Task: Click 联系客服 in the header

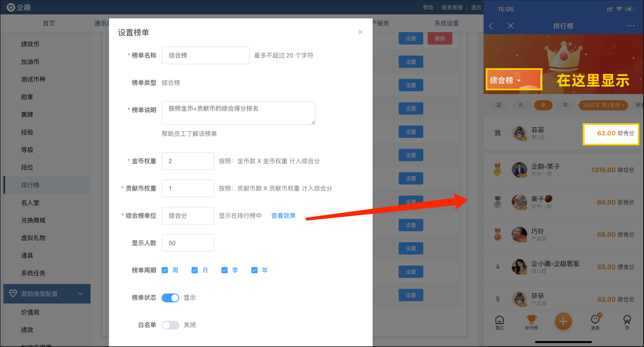Action: coord(452,8)
